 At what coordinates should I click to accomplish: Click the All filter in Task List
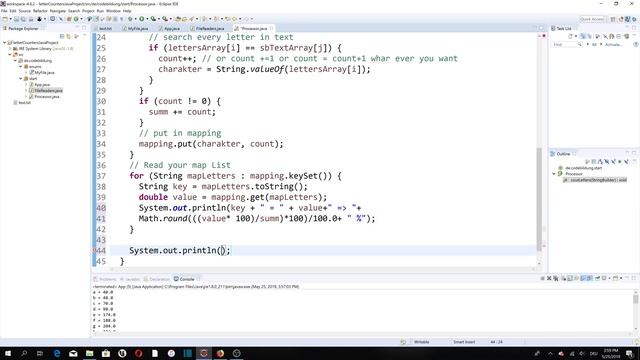tap(594, 44)
